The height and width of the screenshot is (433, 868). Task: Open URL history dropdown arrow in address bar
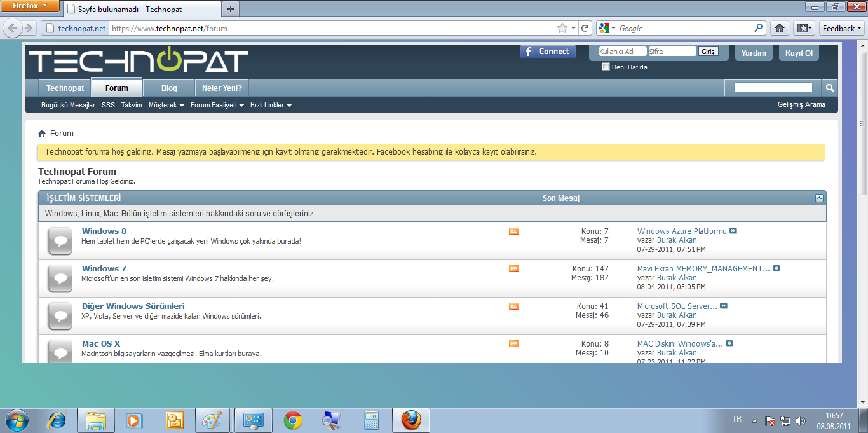(573, 28)
